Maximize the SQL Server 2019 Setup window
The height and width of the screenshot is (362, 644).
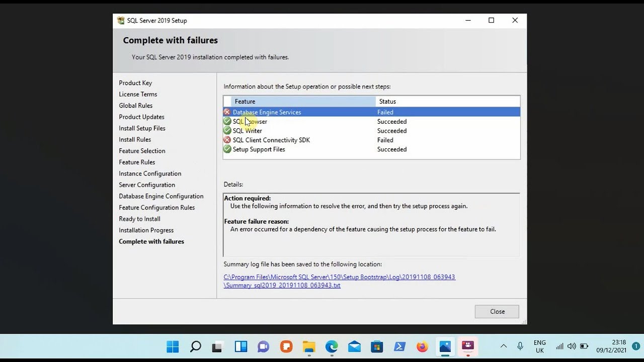point(492,21)
